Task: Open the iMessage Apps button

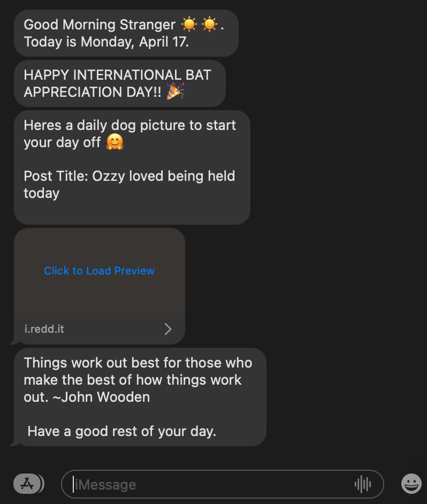Action: (27, 484)
